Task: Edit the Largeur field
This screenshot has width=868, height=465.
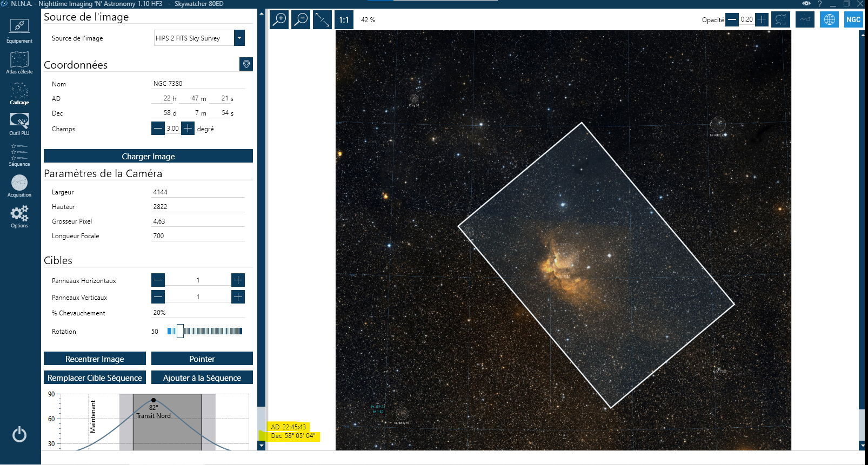Action: (x=198, y=192)
